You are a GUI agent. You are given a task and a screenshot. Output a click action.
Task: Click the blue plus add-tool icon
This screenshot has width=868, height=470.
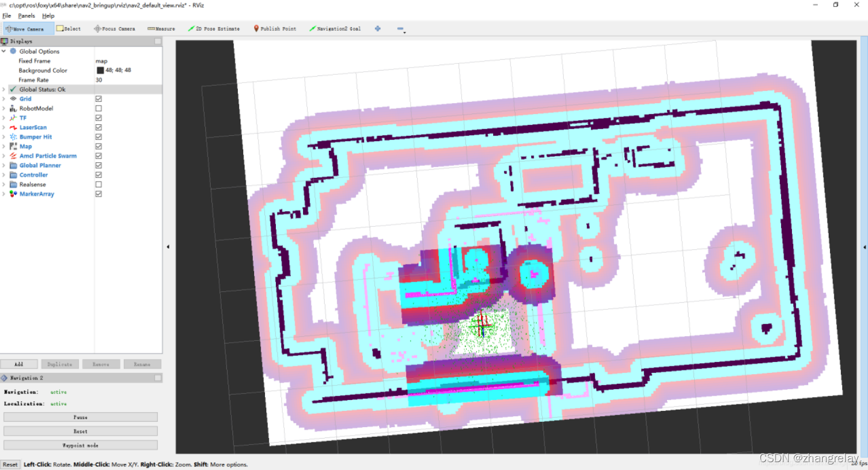click(378, 28)
